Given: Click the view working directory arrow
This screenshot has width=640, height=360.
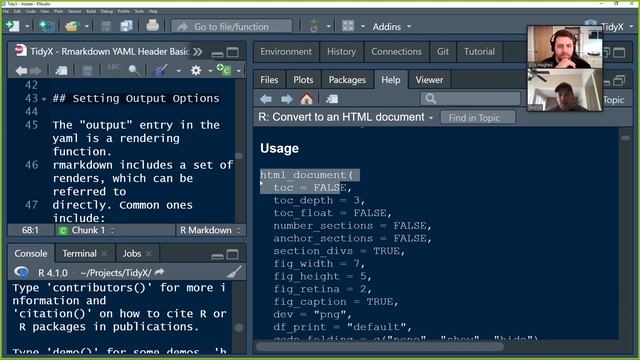Looking at the screenshot, I should [x=160, y=272].
